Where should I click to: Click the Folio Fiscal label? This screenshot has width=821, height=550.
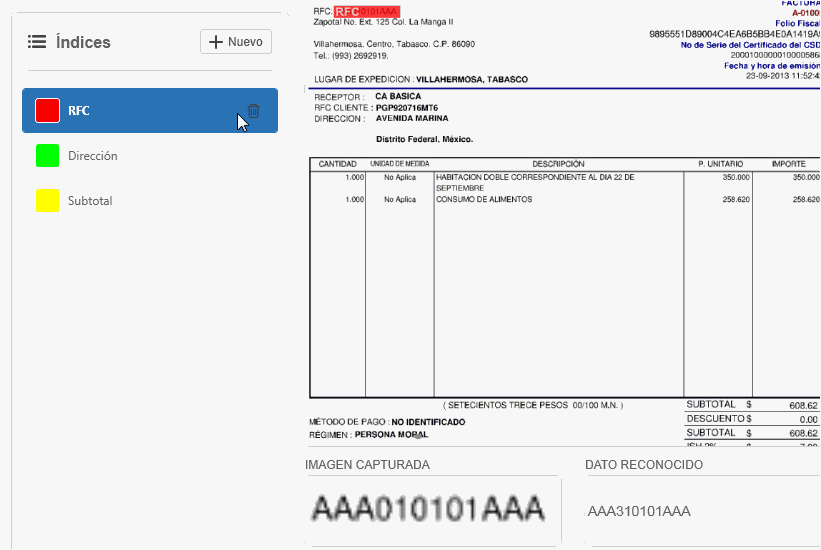[x=797, y=24]
